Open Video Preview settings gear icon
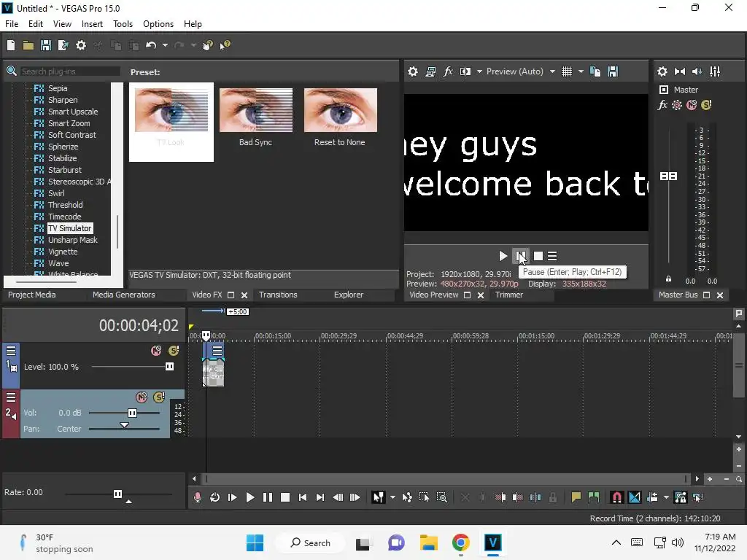The height and width of the screenshot is (560, 747). click(413, 71)
